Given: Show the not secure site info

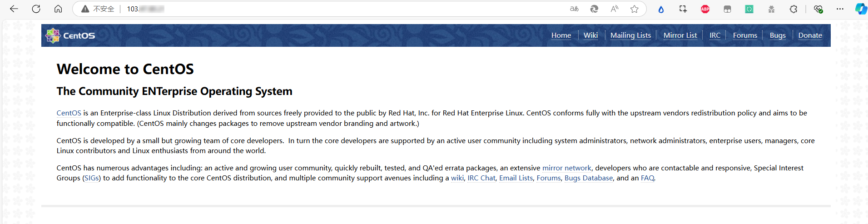Looking at the screenshot, I should pos(98,9).
